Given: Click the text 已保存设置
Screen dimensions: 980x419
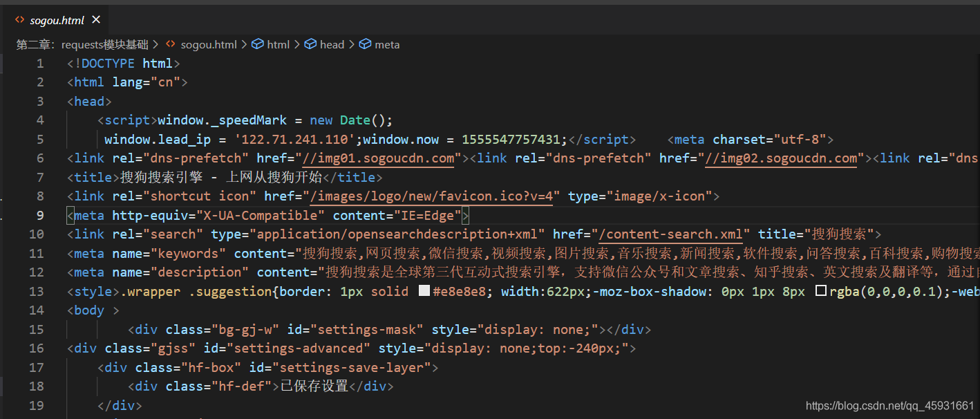Looking at the screenshot, I should tap(314, 387).
